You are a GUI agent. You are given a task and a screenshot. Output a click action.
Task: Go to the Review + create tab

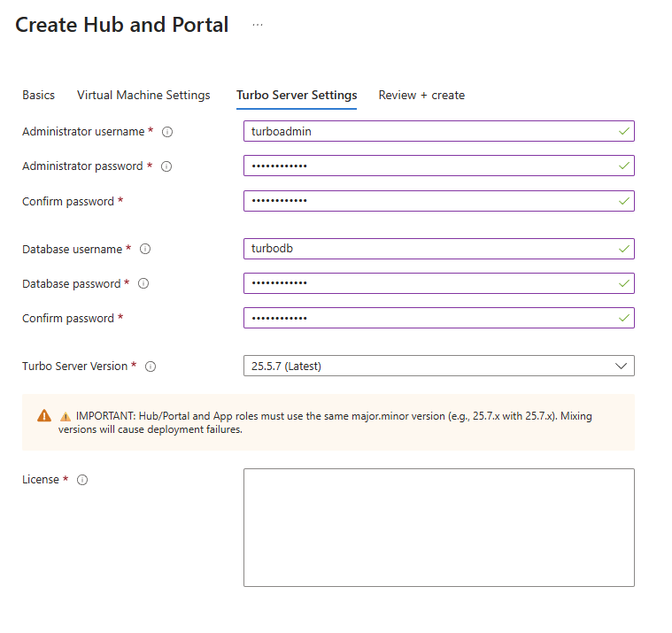click(x=421, y=96)
